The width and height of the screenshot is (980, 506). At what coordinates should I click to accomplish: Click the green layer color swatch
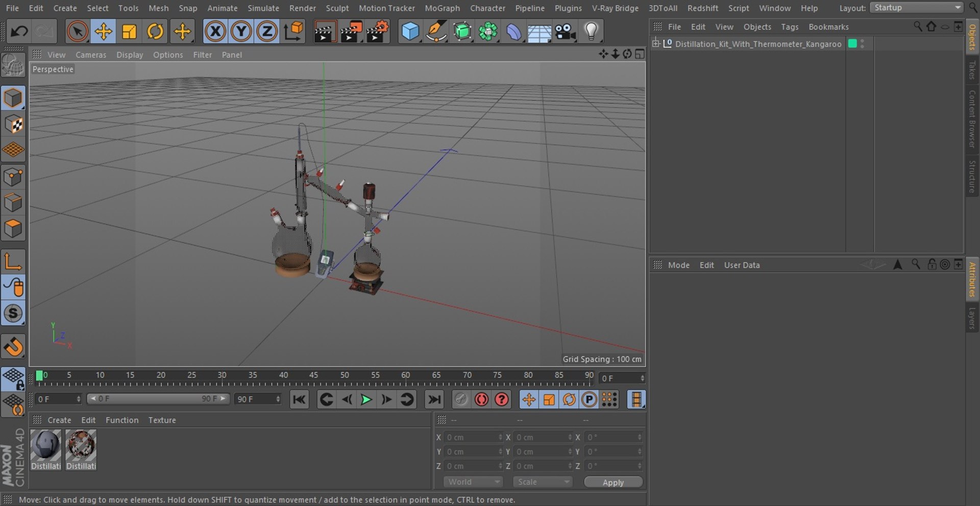click(x=852, y=44)
